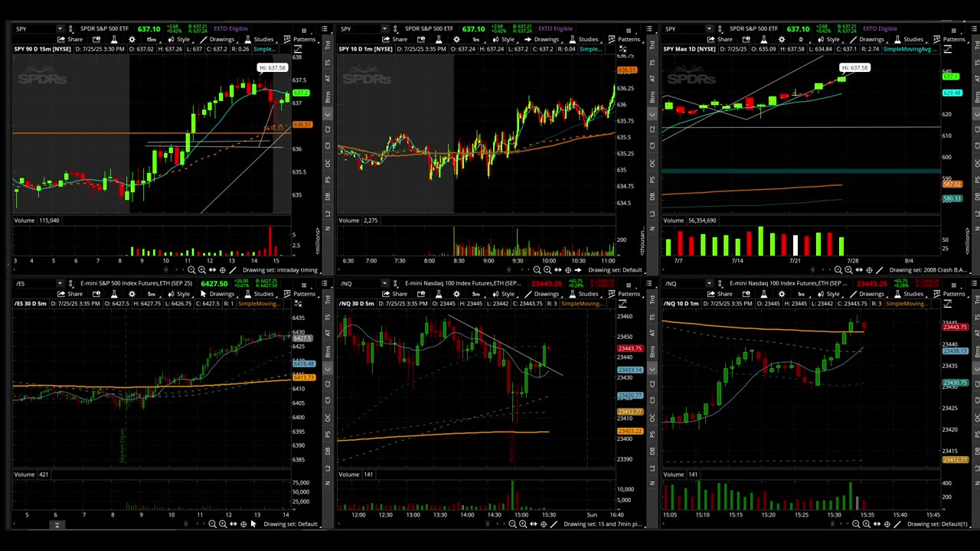This screenshot has height=551, width=980.
Task: Click crosshair icon under SPY 1m chart
Action: pos(569,270)
